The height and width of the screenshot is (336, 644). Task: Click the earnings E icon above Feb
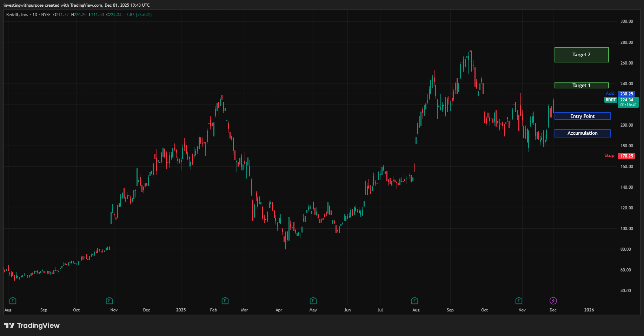[225, 301]
